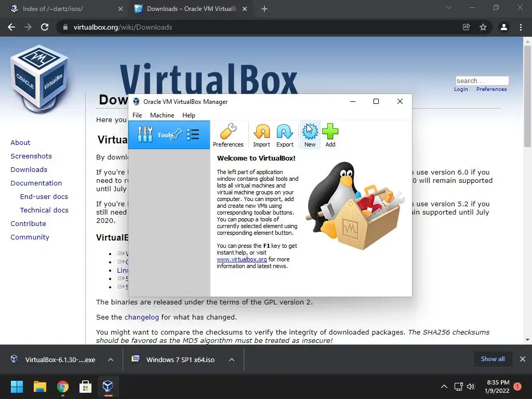This screenshot has width=532, height=399.
Task: Click the green Add machine icon
Action: coord(330,135)
